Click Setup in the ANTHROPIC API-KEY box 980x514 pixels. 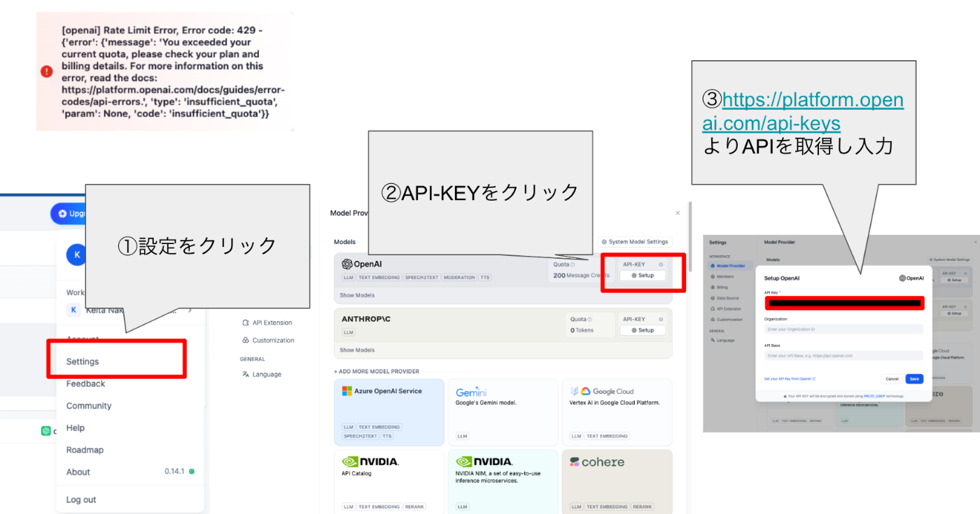[x=643, y=330]
